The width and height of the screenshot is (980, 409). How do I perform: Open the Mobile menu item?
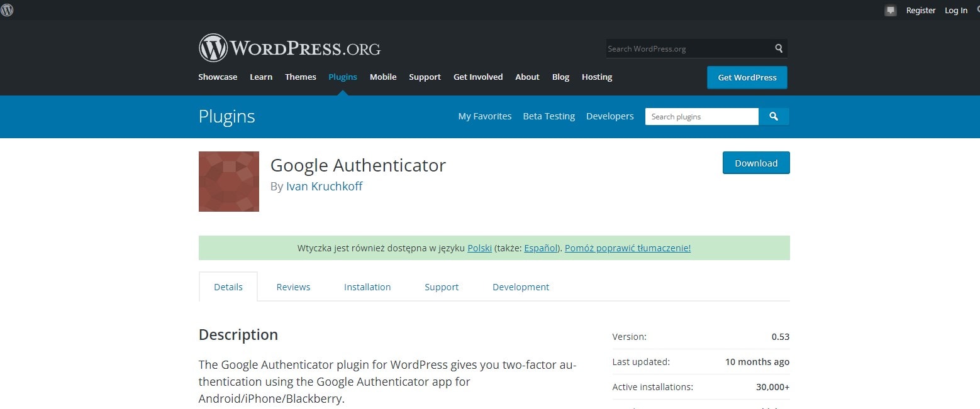(383, 77)
